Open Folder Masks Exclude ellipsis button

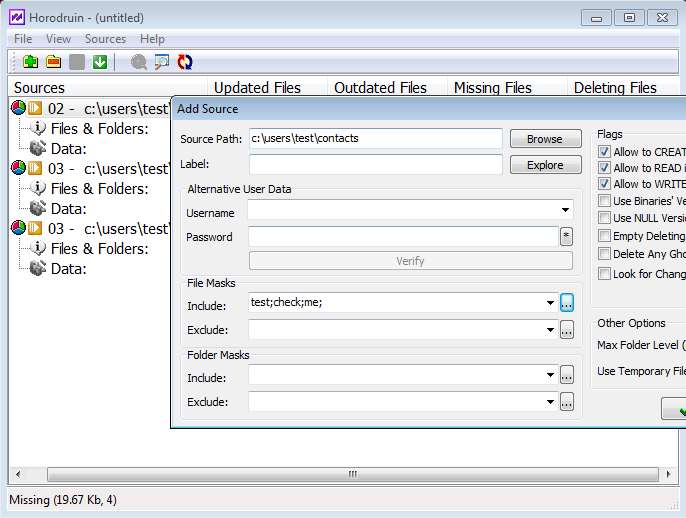[x=567, y=402]
